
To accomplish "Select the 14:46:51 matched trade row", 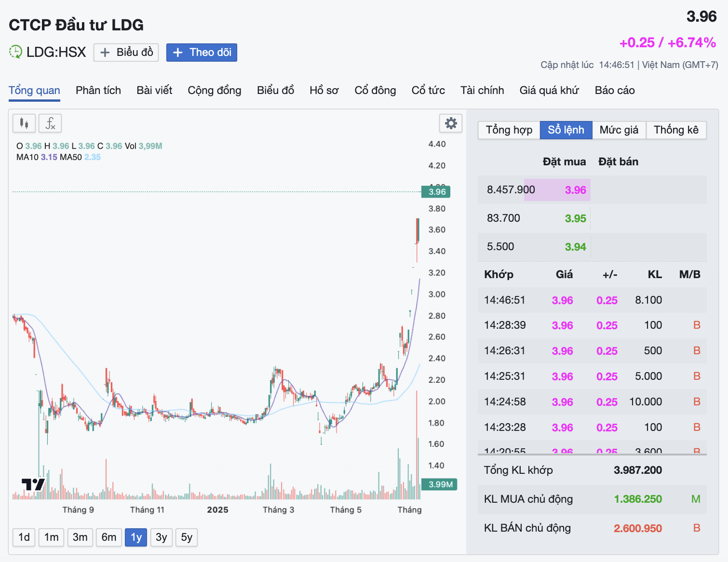I will click(x=592, y=300).
